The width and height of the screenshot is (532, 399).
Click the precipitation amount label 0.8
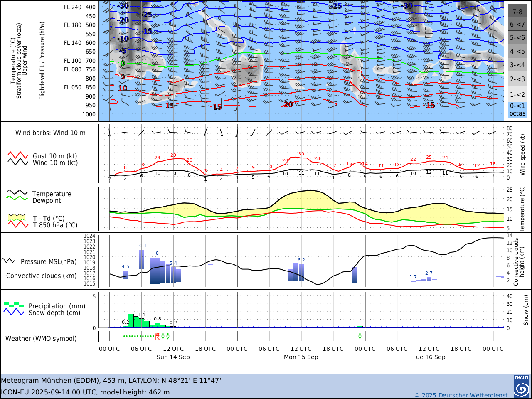click(x=158, y=319)
